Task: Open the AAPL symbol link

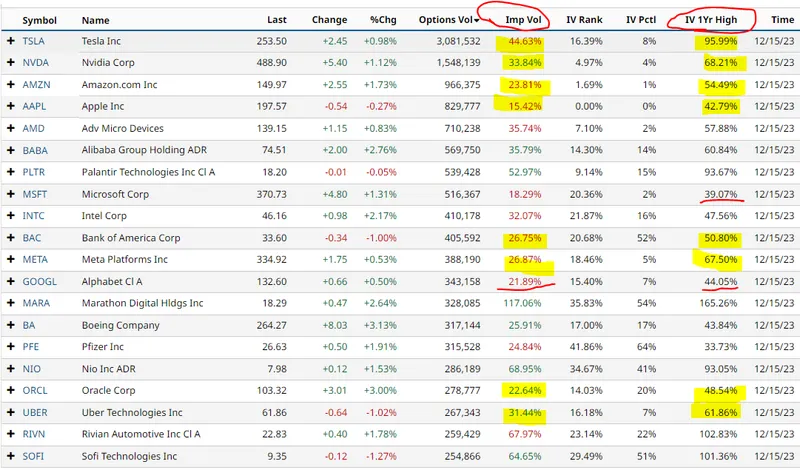Action: (34, 106)
